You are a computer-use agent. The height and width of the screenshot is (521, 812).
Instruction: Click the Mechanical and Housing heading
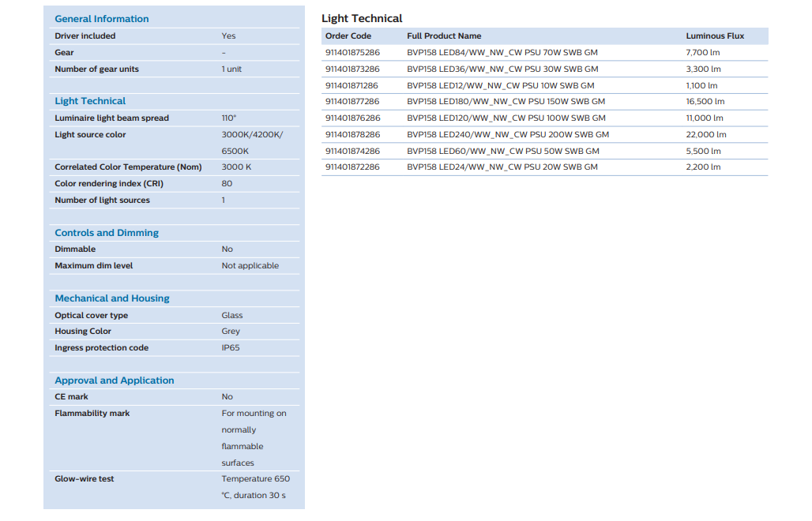[x=112, y=298]
